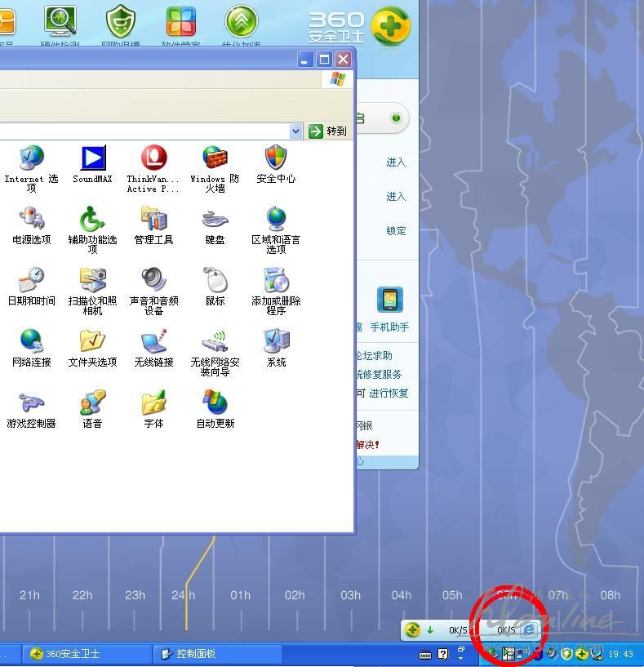Open 语音 speech settings
The width and height of the screenshot is (644, 667).
92,410
